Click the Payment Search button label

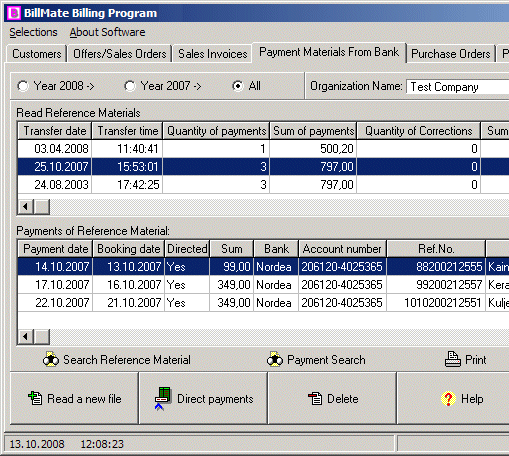point(326,360)
